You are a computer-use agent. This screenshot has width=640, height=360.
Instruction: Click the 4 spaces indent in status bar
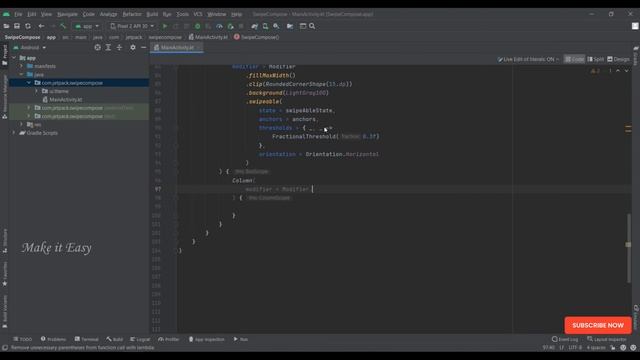596,348
